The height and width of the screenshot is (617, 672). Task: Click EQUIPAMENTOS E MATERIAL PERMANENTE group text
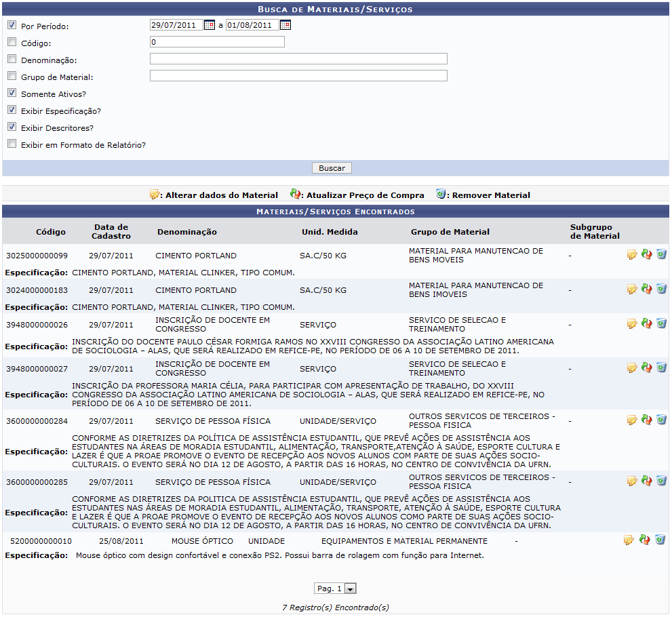pos(405,541)
